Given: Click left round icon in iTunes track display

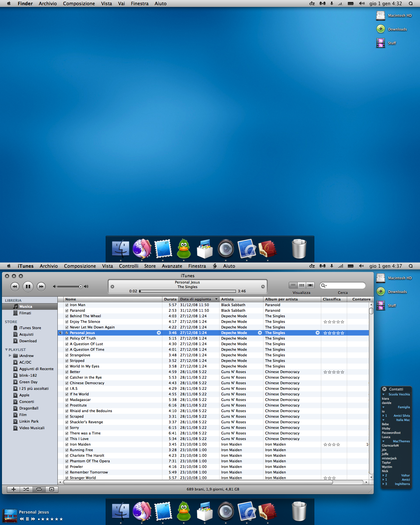Looking at the screenshot, I should (112, 286).
